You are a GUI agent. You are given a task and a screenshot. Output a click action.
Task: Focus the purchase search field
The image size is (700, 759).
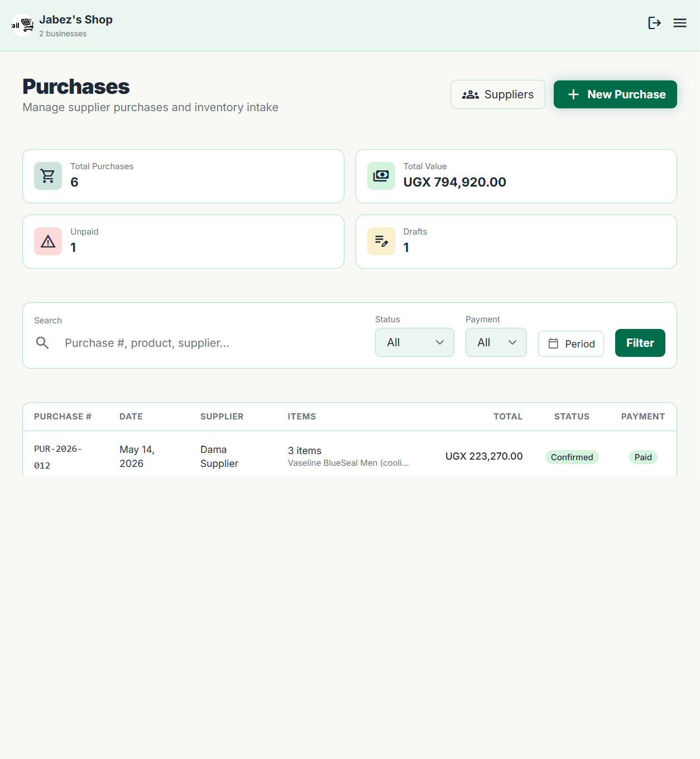tap(199, 343)
